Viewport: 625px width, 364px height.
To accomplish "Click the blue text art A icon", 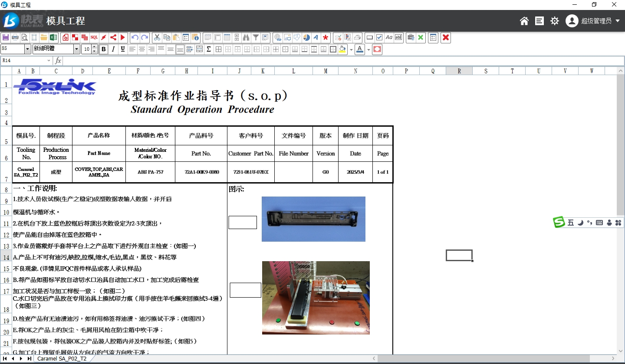I will pyautogui.click(x=316, y=37).
